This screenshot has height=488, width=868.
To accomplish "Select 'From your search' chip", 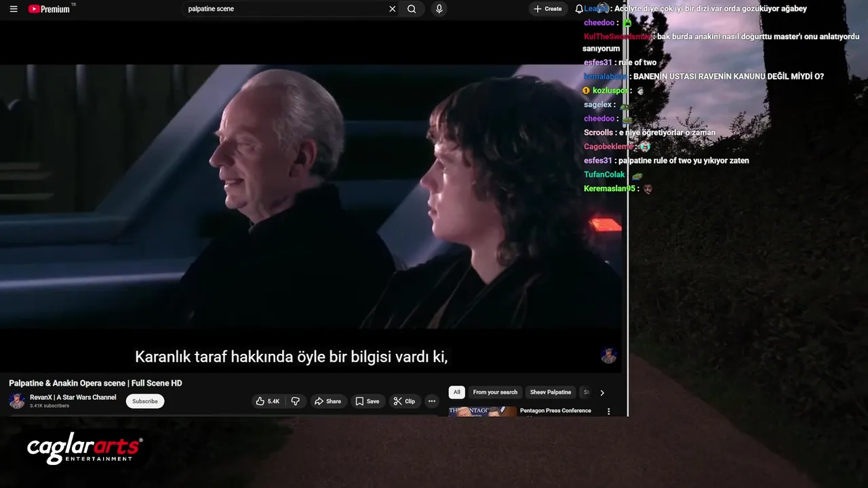I will pyautogui.click(x=495, y=392).
